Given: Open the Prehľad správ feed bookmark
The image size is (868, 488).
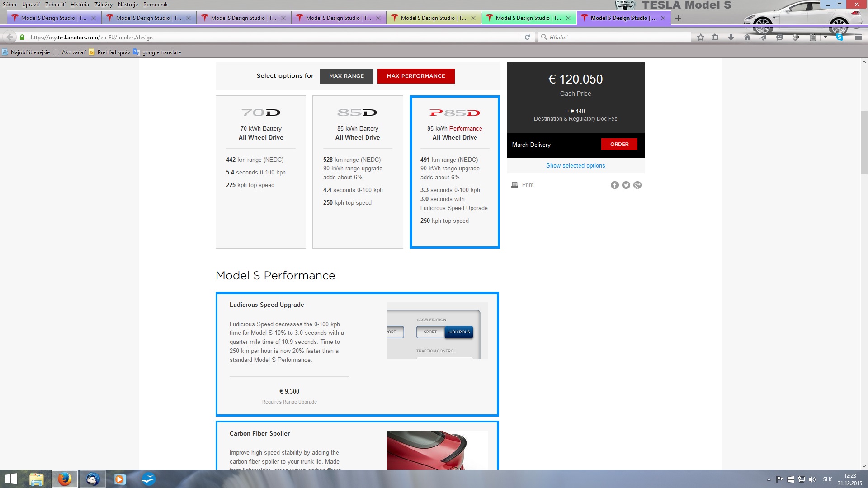Looking at the screenshot, I should pyautogui.click(x=109, y=52).
